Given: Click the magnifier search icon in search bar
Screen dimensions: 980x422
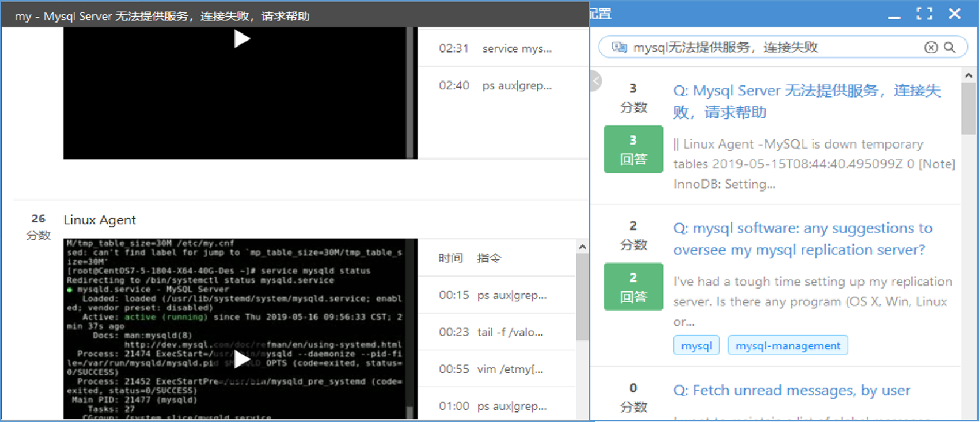Looking at the screenshot, I should [949, 47].
